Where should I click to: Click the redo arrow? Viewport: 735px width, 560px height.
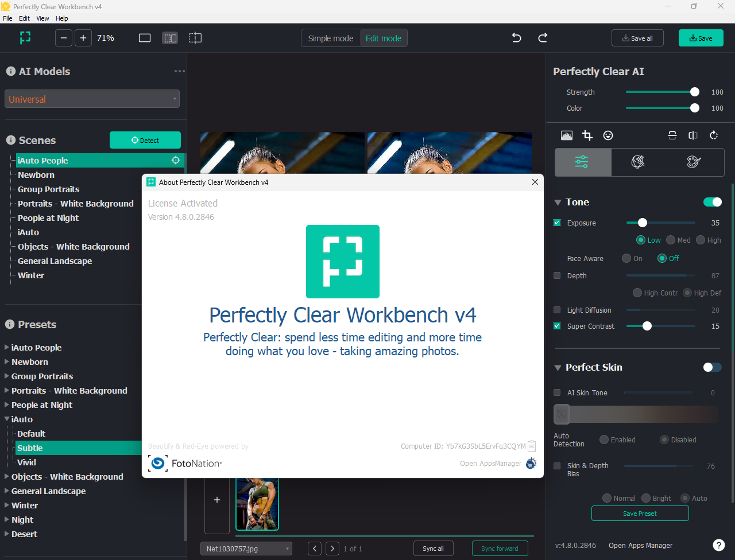[543, 38]
